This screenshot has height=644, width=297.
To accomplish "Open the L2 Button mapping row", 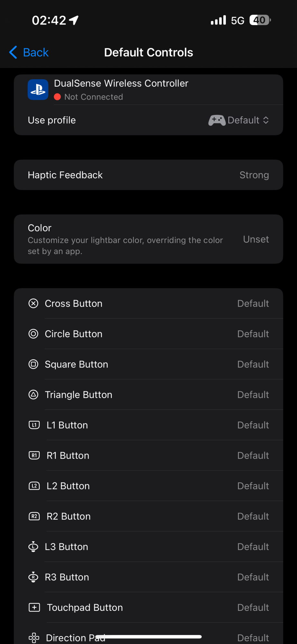I will [x=148, y=486].
